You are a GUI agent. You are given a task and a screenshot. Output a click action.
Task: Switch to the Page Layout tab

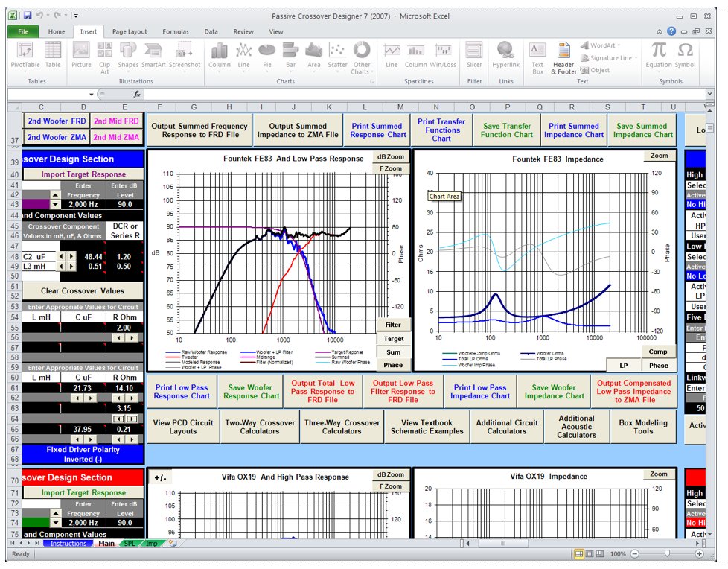point(130,31)
